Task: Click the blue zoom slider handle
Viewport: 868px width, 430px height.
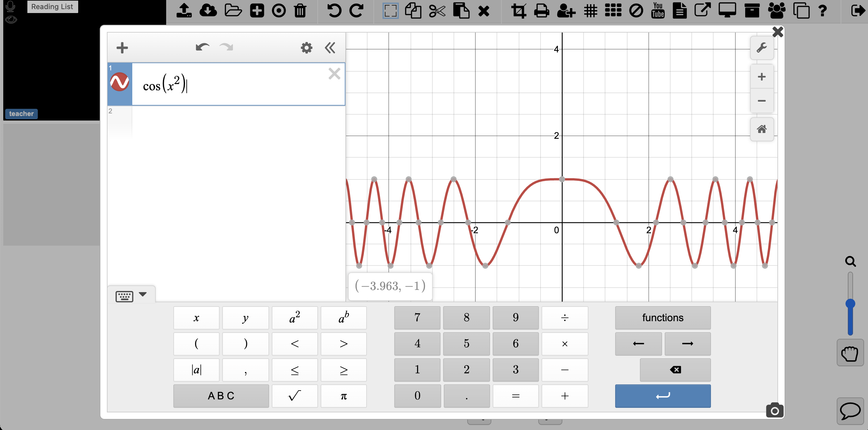Action: 850,303
